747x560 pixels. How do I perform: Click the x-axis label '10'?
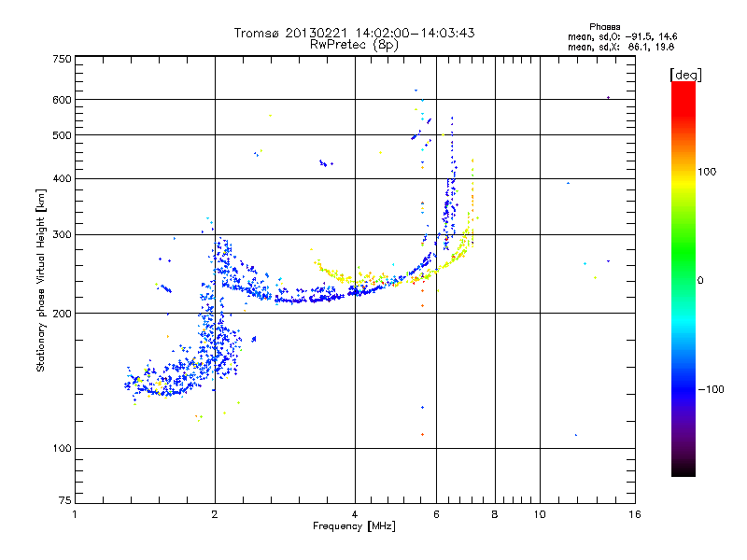540,514
